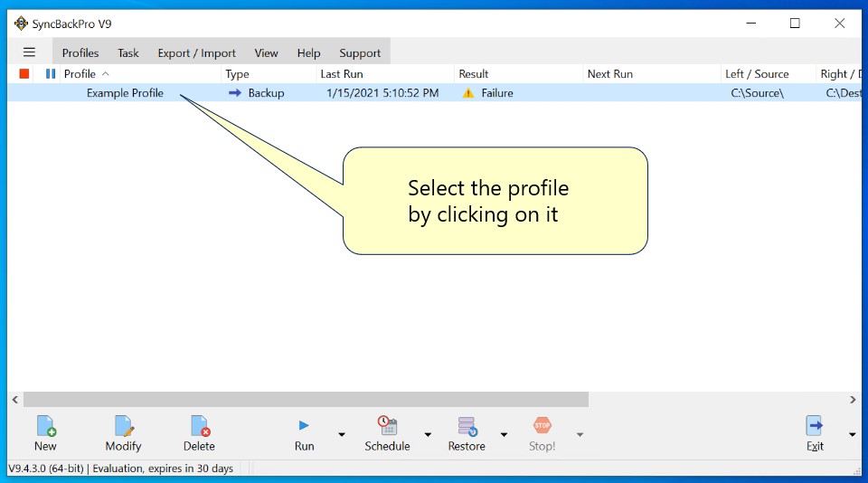Viewport: 868px width, 483px height.
Task: Click the Failure warning icon
Action: click(x=468, y=93)
